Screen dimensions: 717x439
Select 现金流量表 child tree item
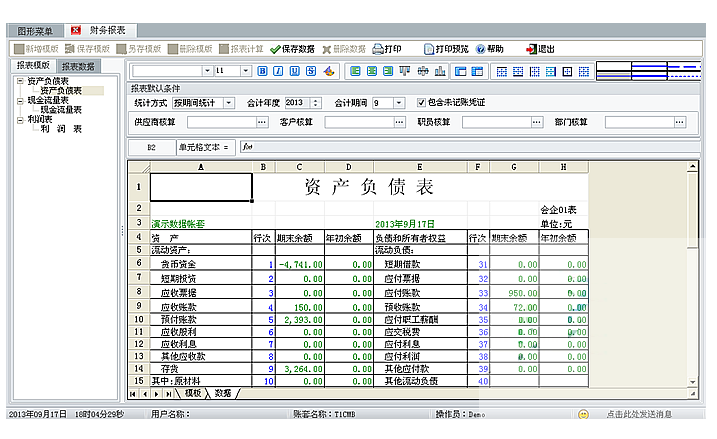point(61,110)
